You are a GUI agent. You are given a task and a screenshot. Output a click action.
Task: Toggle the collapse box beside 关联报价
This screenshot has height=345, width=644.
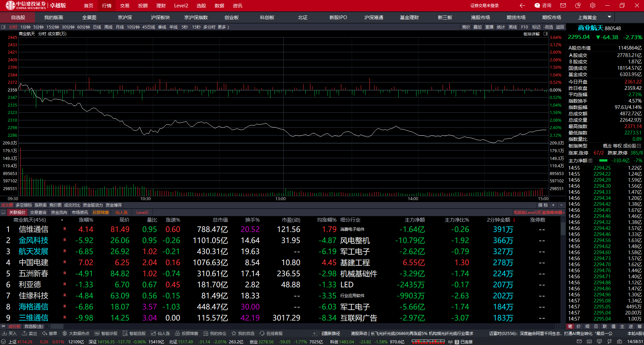coord(3,212)
